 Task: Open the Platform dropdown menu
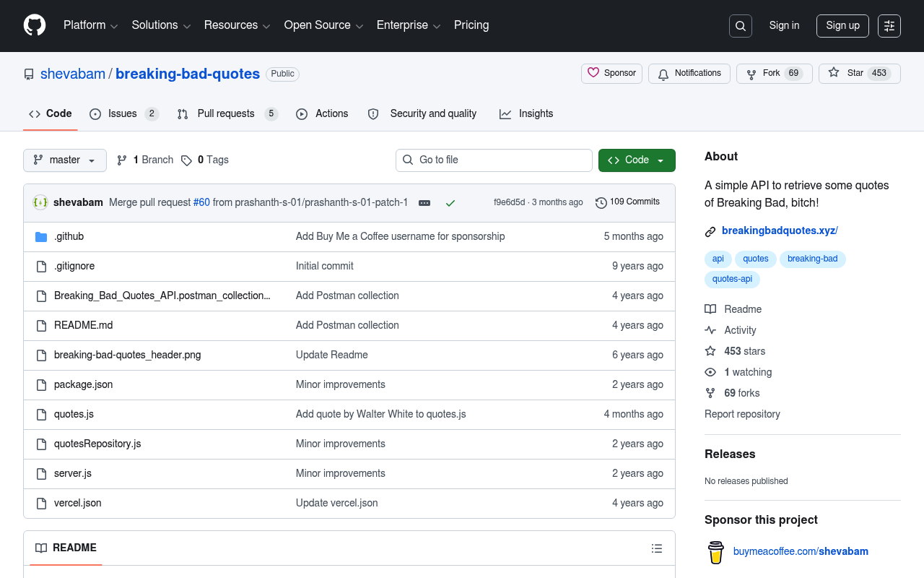point(90,25)
